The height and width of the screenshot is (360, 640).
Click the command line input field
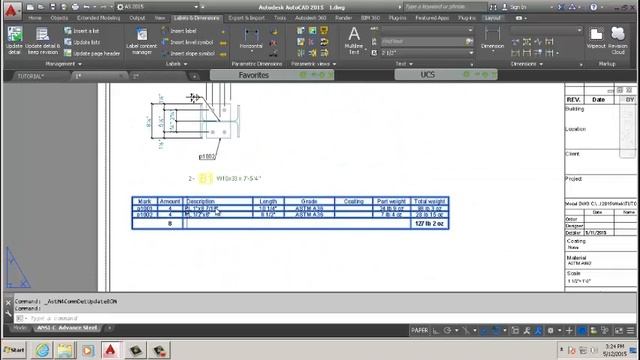[x=324, y=318]
